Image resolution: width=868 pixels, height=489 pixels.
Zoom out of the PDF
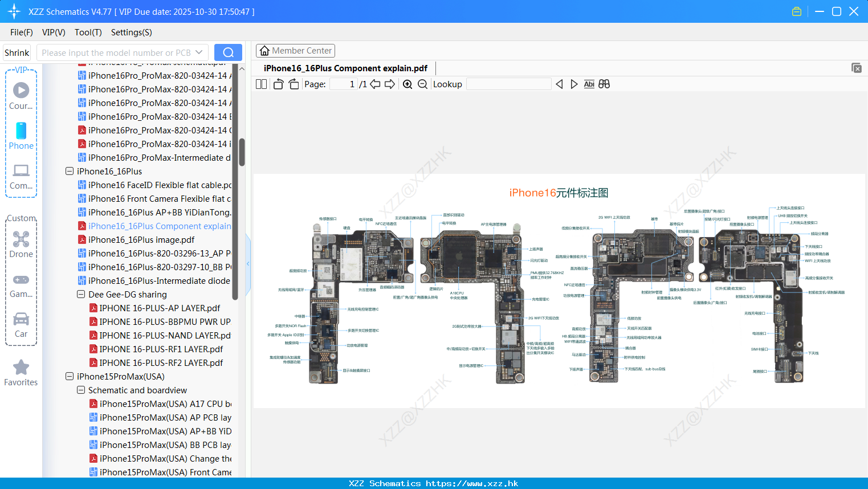click(422, 84)
